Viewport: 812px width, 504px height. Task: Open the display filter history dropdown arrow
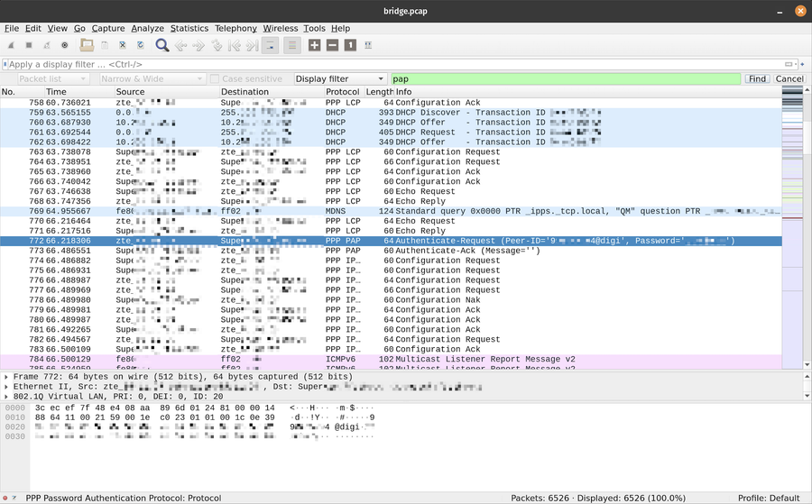pos(796,64)
